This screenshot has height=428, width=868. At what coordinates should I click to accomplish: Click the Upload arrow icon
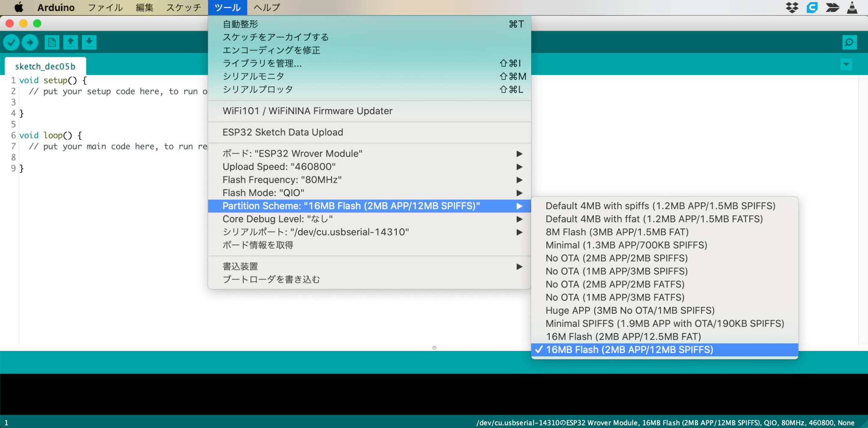30,42
